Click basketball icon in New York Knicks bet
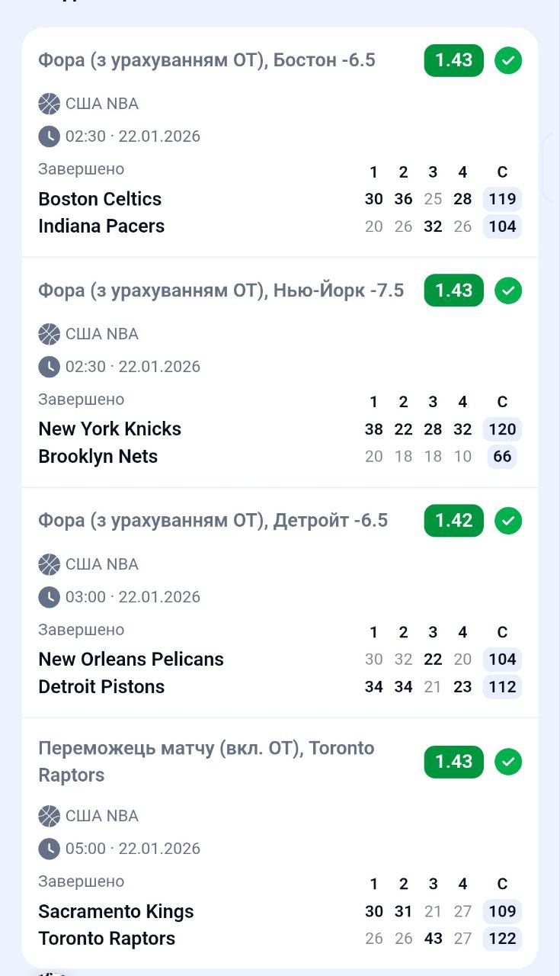Screen dimensions: 560x976 click(x=49, y=334)
